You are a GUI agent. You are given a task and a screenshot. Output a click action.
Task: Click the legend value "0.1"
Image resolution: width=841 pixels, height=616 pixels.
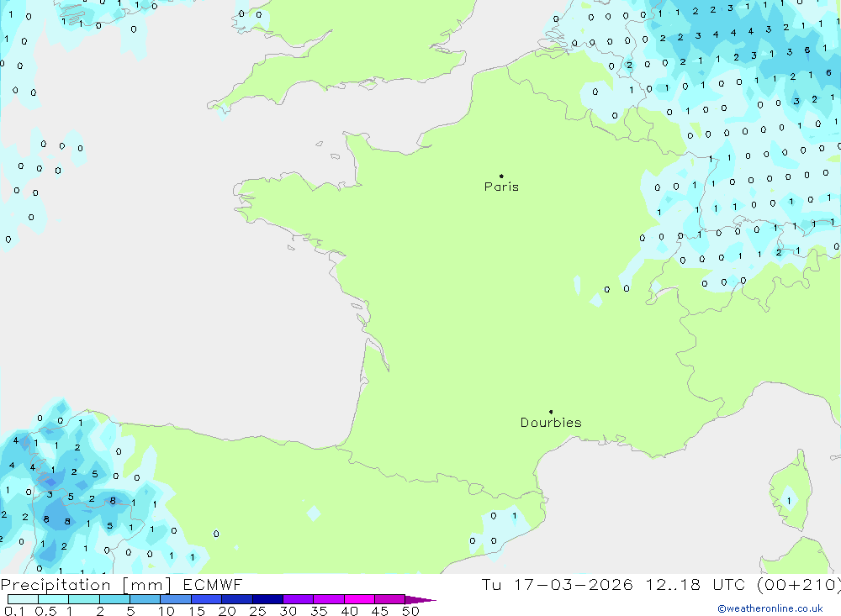pos(14,611)
